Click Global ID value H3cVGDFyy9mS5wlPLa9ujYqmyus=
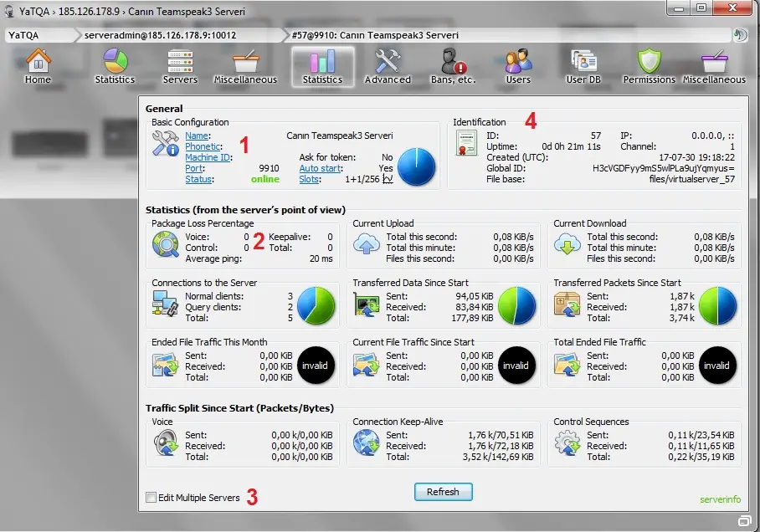760x532 pixels. [x=664, y=168]
